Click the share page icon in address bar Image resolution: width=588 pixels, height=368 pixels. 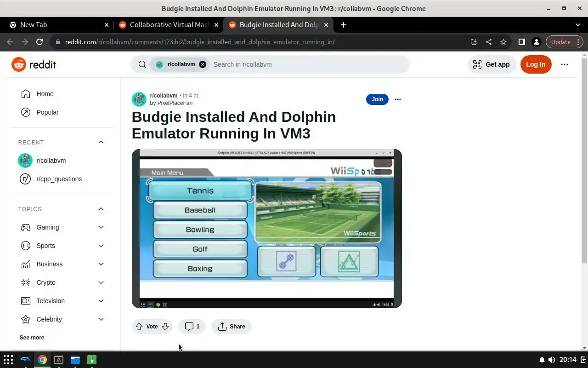[x=489, y=42]
